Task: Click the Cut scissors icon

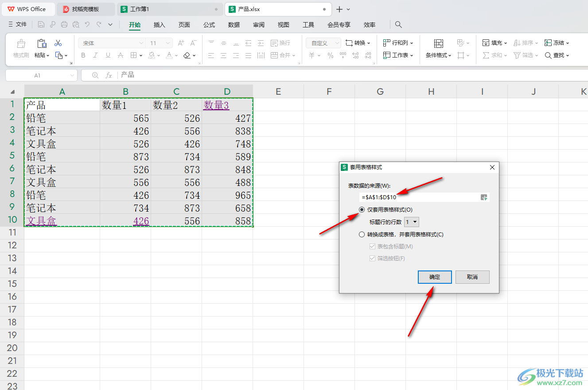Action: tap(58, 43)
